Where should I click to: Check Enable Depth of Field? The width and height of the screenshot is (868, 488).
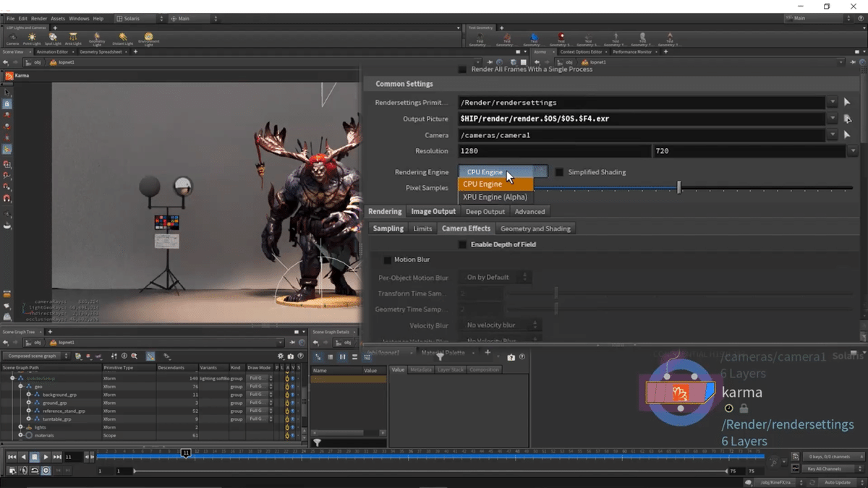tap(463, 244)
